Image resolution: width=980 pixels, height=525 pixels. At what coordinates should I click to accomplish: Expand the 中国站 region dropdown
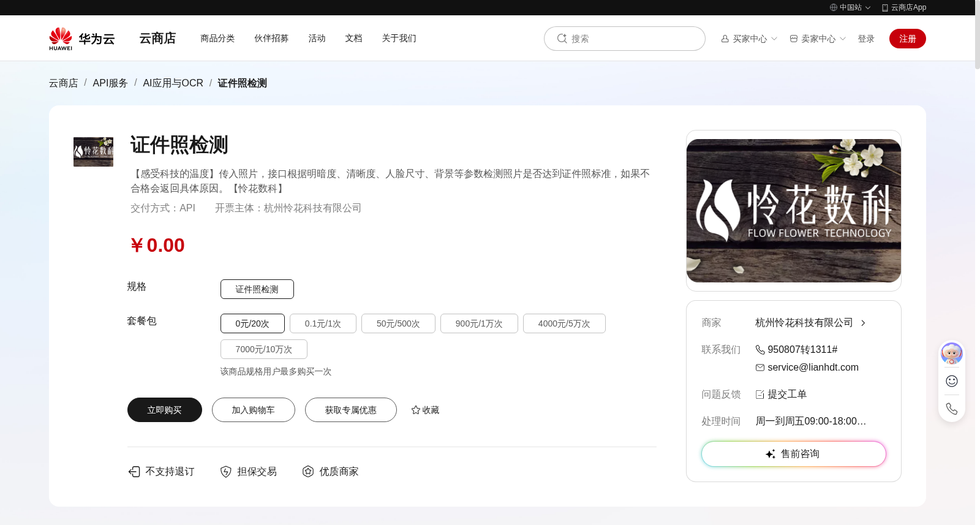(x=868, y=8)
